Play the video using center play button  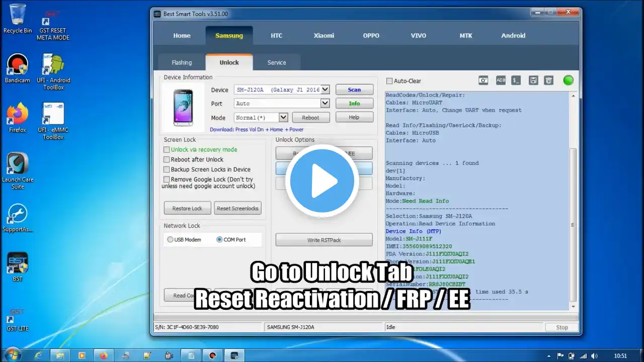click(x=322, y=182)
